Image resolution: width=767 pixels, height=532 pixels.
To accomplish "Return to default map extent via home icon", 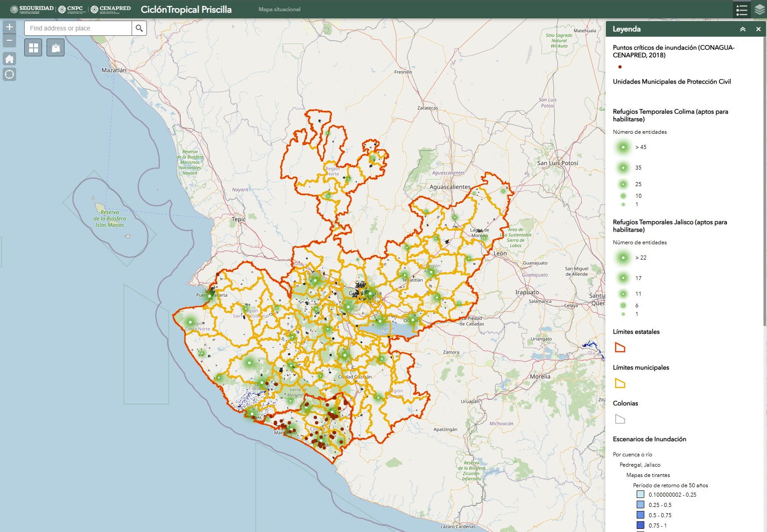I will point(9,59).
